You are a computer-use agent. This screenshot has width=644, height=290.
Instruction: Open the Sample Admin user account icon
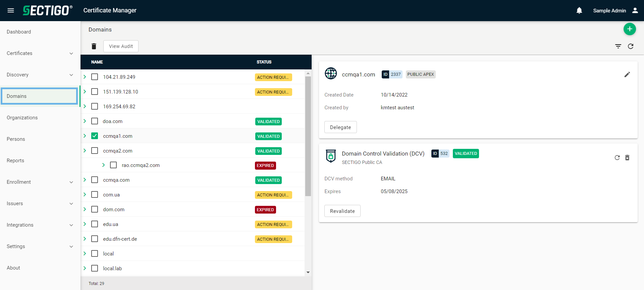[635, 10]
